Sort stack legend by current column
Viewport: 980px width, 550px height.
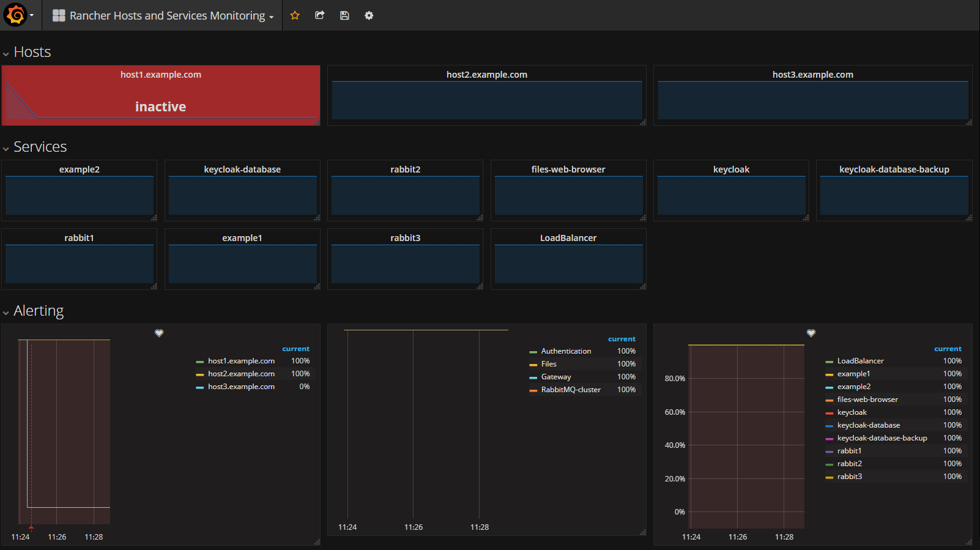622,339
